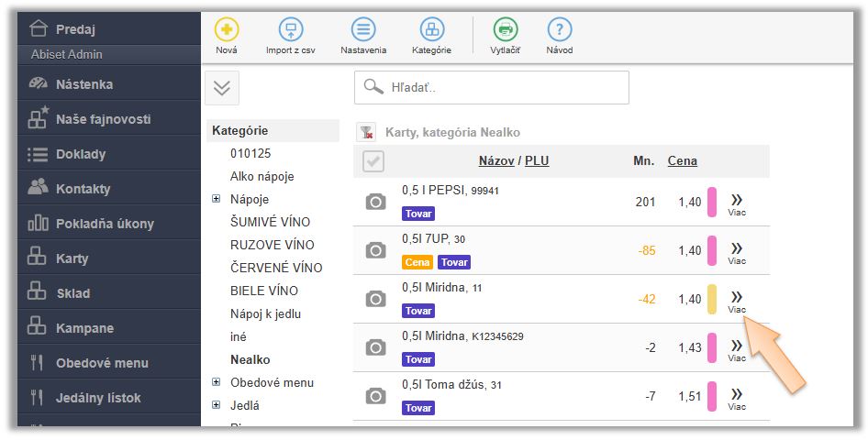The width and height of the screenshot is (868, 440).
Task: Open the Návod help icon
Action: (x=559, y=30)
